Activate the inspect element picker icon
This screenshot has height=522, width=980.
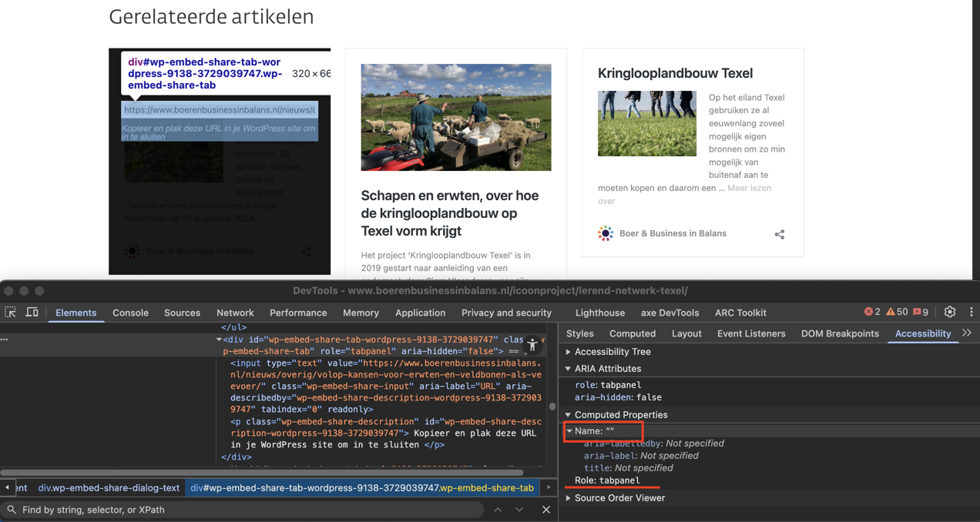[11, 313]
